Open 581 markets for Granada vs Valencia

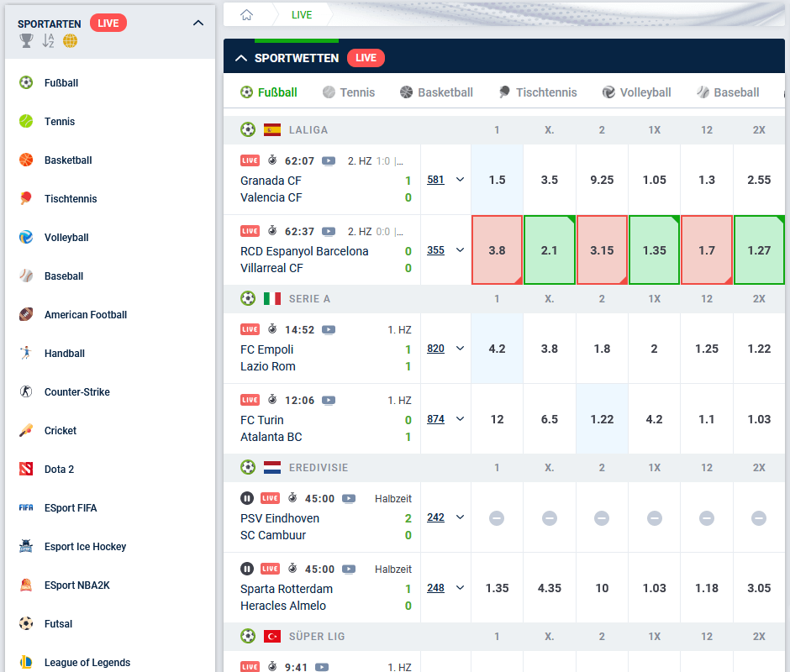click(436, 179)
